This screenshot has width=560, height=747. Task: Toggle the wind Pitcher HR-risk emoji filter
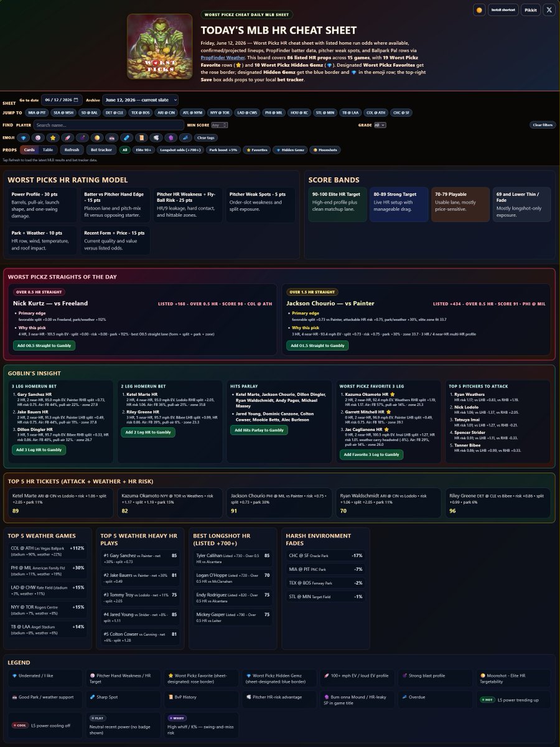tap(156, 138)
